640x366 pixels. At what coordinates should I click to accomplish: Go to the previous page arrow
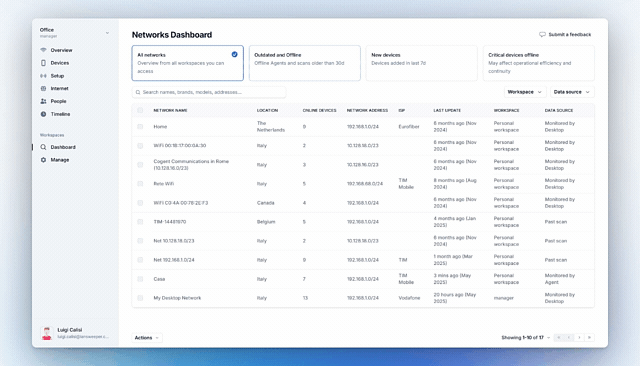tap(569, 337)
